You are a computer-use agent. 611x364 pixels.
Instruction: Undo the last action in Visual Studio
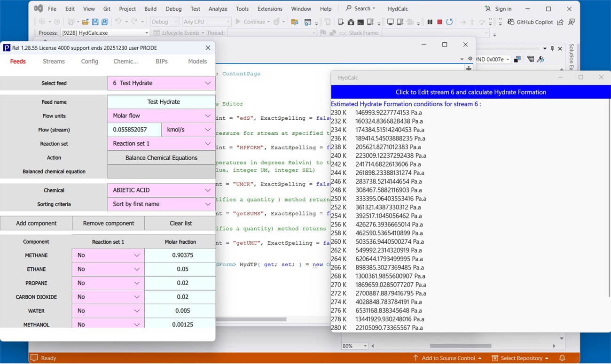click(x=118, y=22)
